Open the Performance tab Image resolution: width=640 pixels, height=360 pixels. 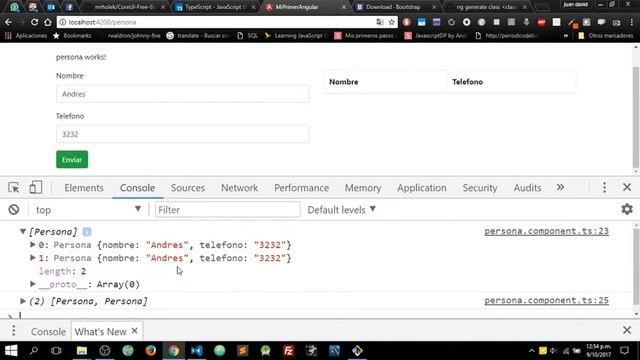[x=301, y=188]
